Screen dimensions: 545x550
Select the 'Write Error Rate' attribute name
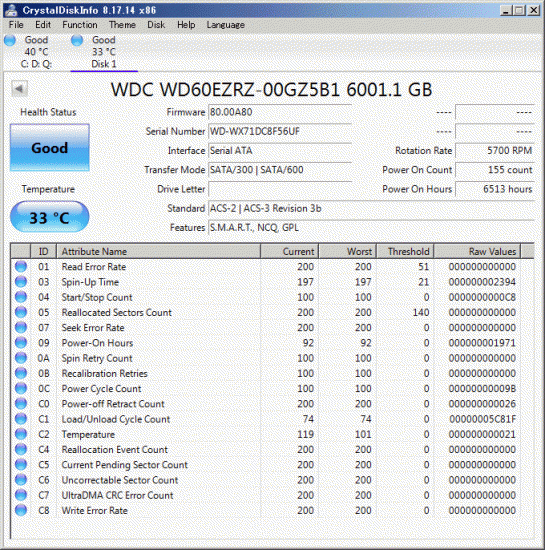click(95, 511)
